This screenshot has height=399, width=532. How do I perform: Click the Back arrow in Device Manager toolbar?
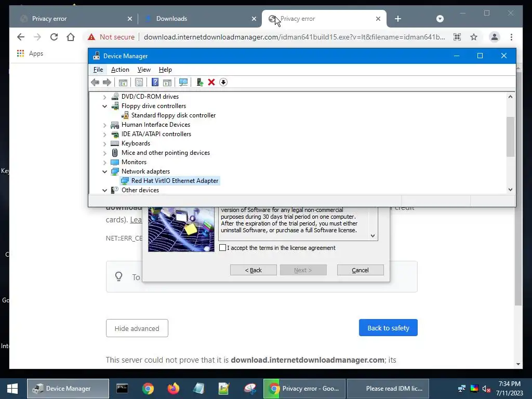pyautogui.click(x=95, y=82)
